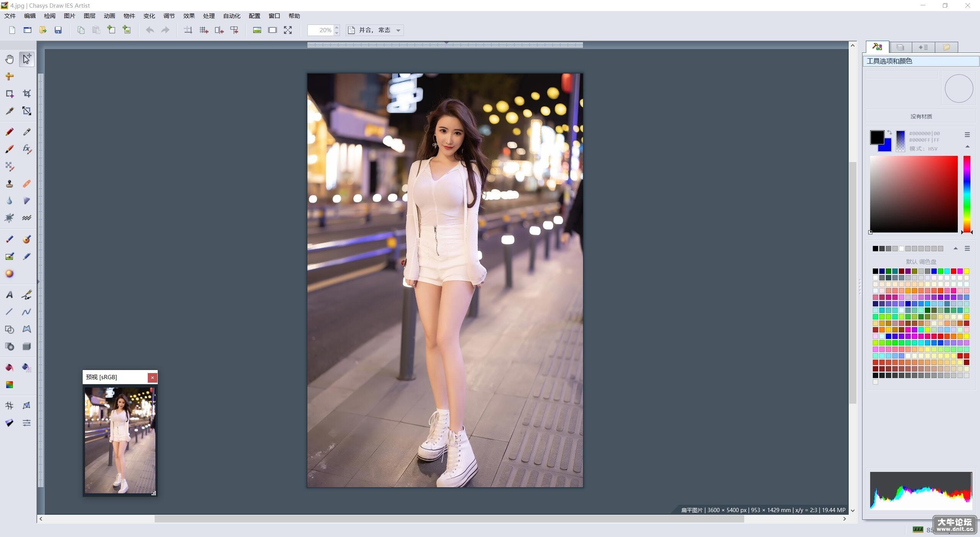Open the 图层 menu

(x=89, y=16)
